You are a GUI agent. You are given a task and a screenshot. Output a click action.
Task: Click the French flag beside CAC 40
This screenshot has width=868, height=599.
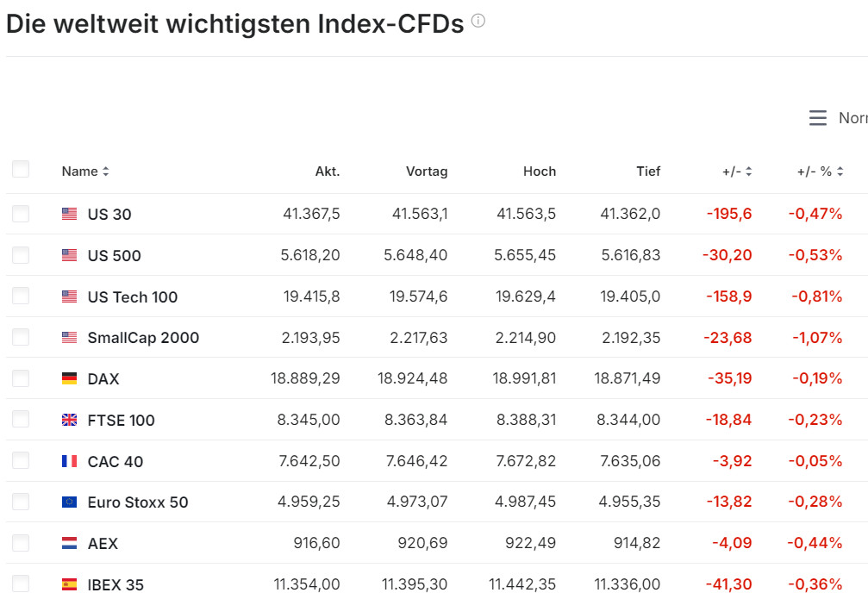click(x=70, y=461)
